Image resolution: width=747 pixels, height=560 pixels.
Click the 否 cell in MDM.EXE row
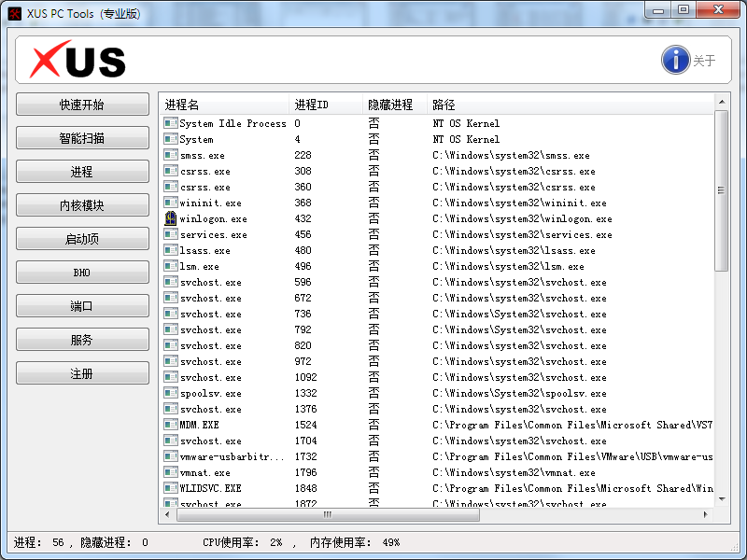374,425
